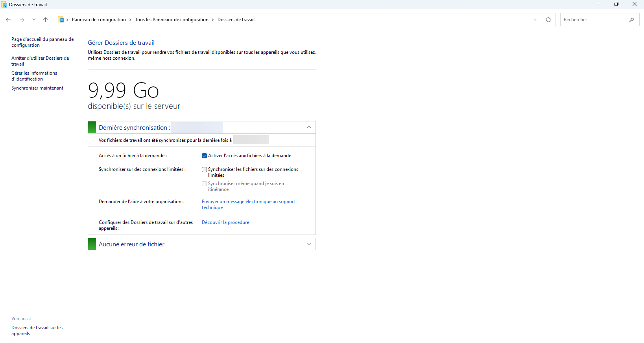Navigate to Panneau de configuration breadcrumb
This screenshot has height=343, width=644.
point(99,20)
